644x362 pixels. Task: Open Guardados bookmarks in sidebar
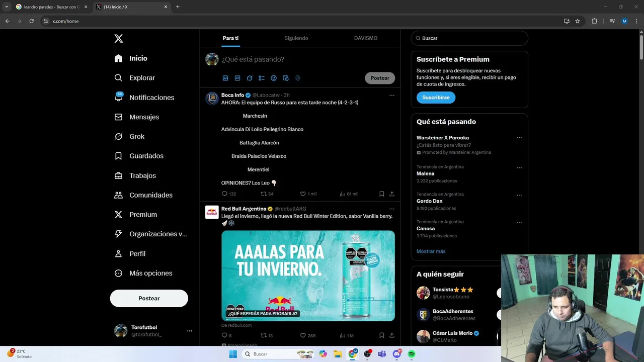pos(139,156)
